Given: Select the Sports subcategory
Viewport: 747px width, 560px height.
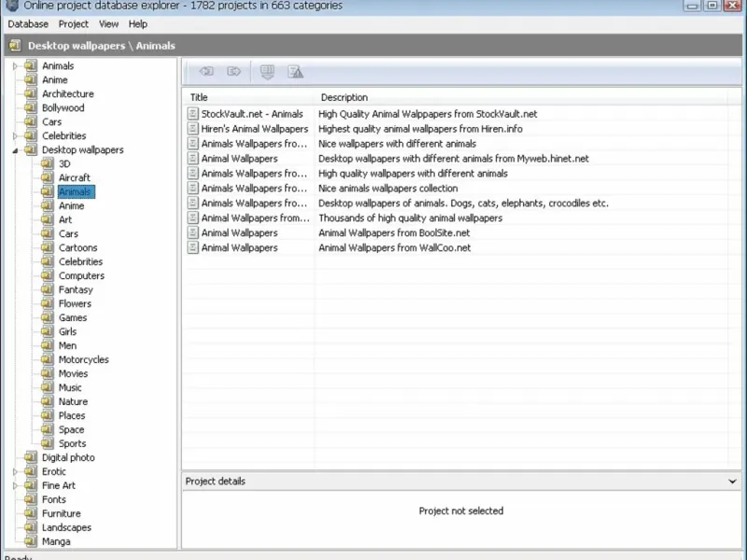Looking at the screenshot, I should 72,443.
